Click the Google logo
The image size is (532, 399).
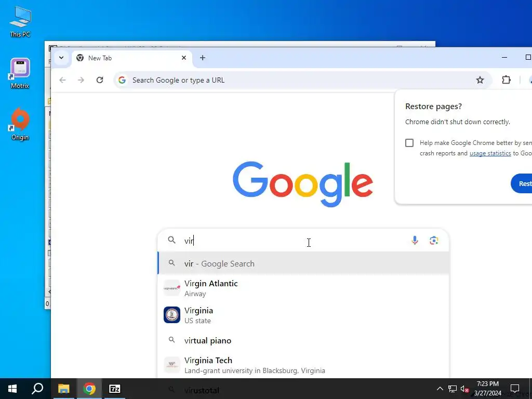click(303, 183)
